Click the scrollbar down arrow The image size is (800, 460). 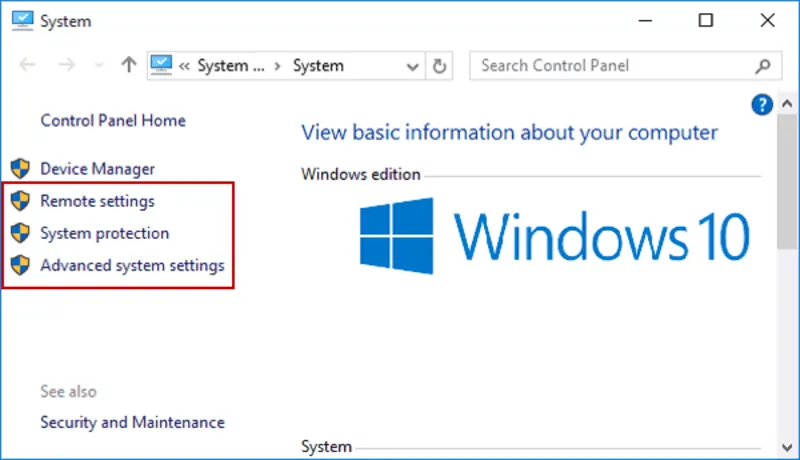787,447
